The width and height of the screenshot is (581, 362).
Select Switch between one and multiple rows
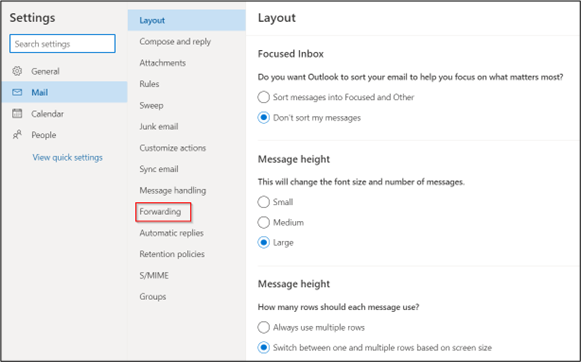(263, 348)
